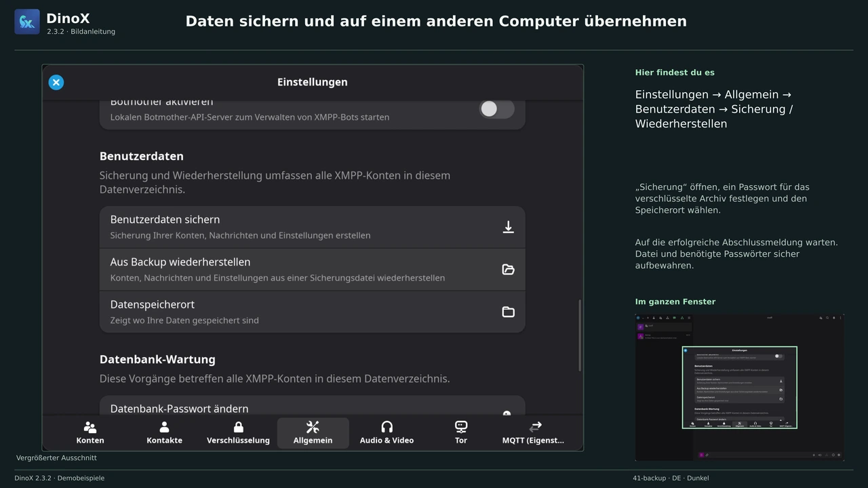Click the "Vergrößerter Ausschnitt" caption
This screenshot has height=488, width=868.
pos(56,458)
